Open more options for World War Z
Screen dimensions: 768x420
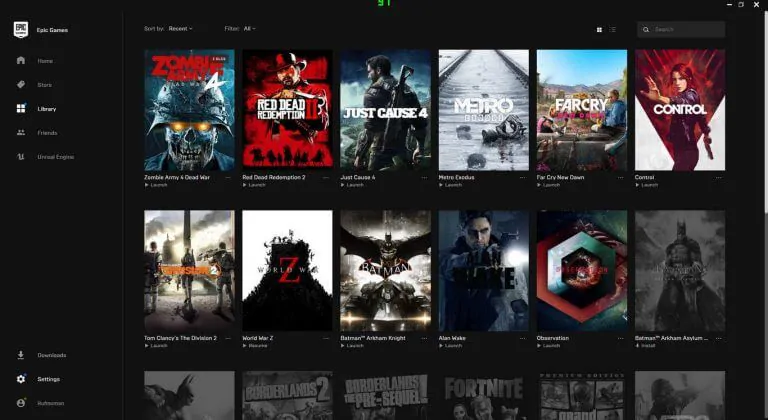click(x=326, y=338)
